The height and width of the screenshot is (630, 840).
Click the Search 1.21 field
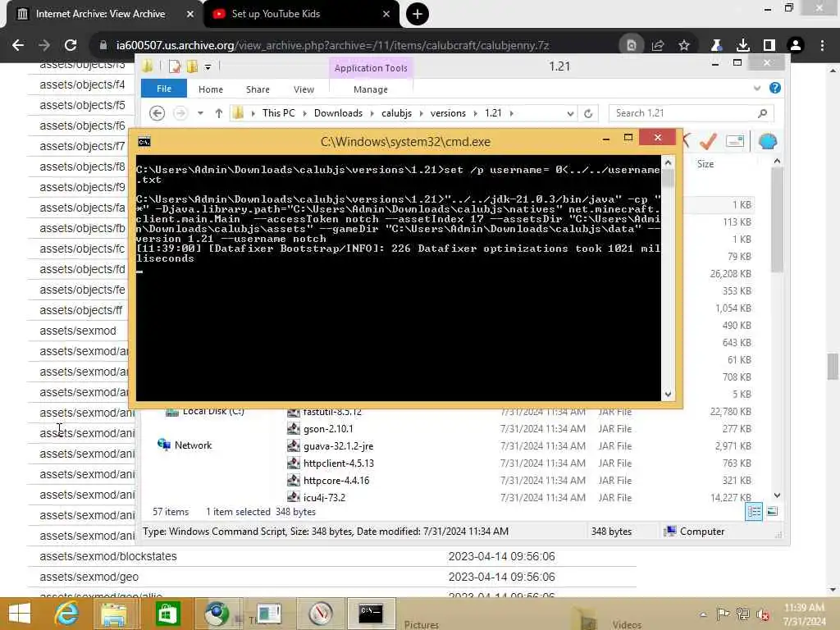click(x=691, y=113)
